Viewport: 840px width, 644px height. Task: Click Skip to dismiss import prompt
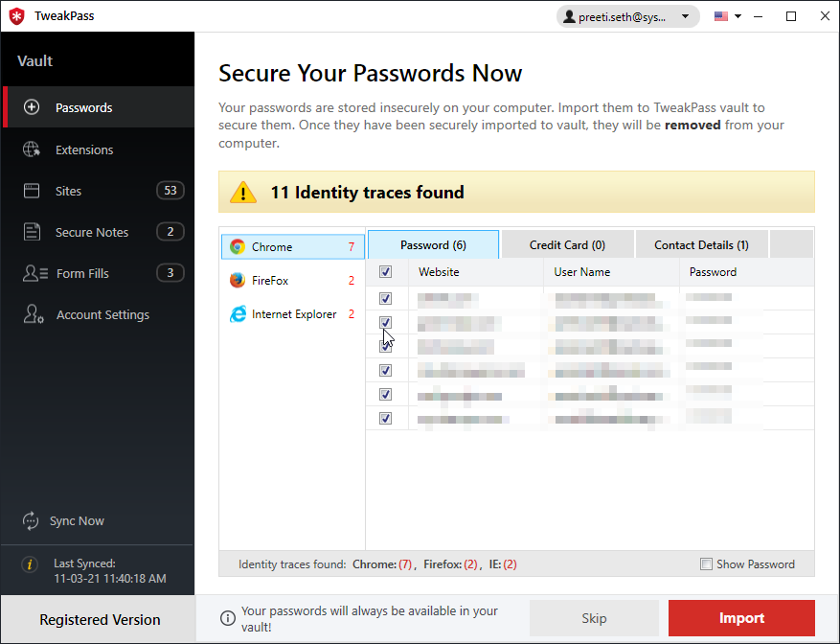pos(594,618)
